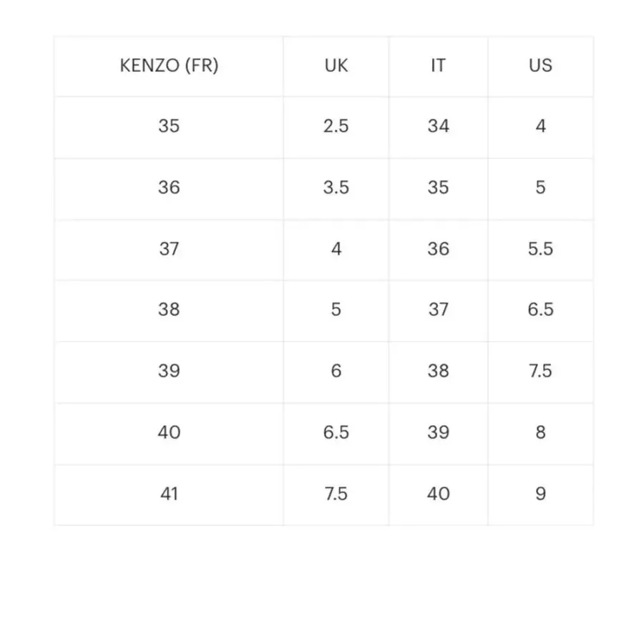Select KENZO size 41 cell
The width and height of the screenshot is (644, 644).
click(169, 494)
